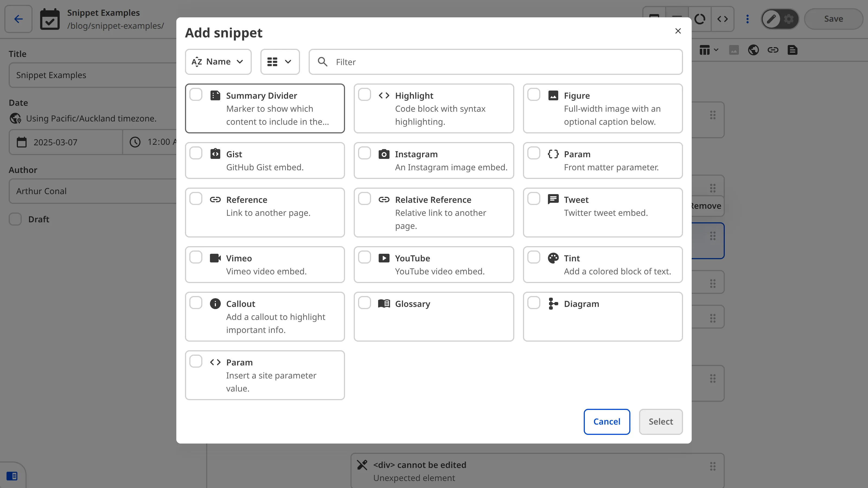Click the Instagram camera icon
Viewport: 868px width, 488px height.
click(384, 154)
